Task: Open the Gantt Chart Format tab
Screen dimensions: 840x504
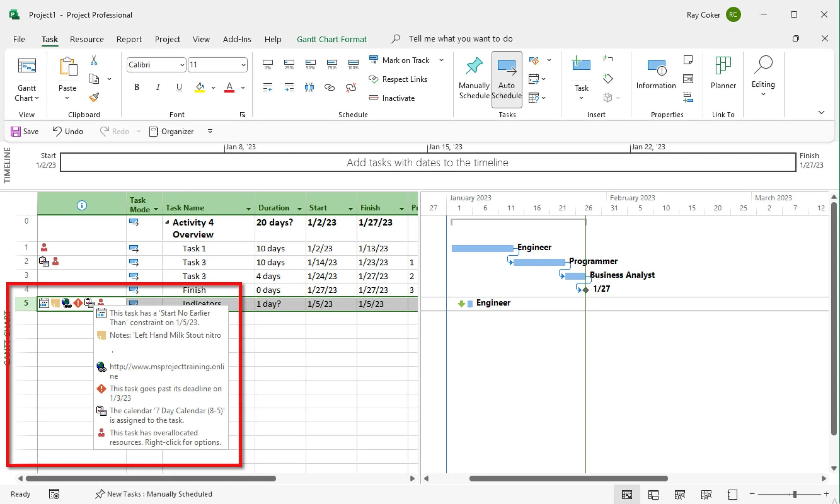Action: 331,39
